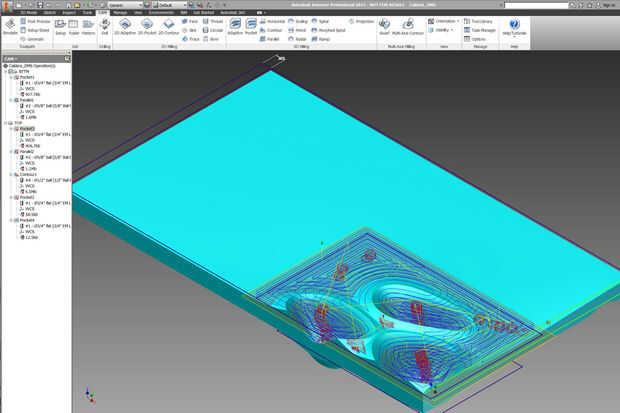Switch to the 3D Model ribbon tab
The height and width of the screenshot is (413, 620).
(x=29, y=13)
